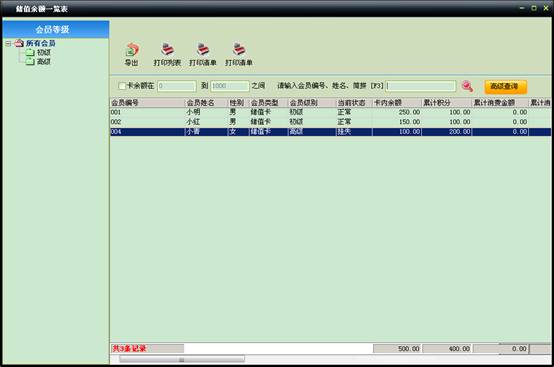Image resolution: width=554 pixels, height=367 pixels.
Task: Sort by the 卡内余额 column header
Action: (396, 103)
